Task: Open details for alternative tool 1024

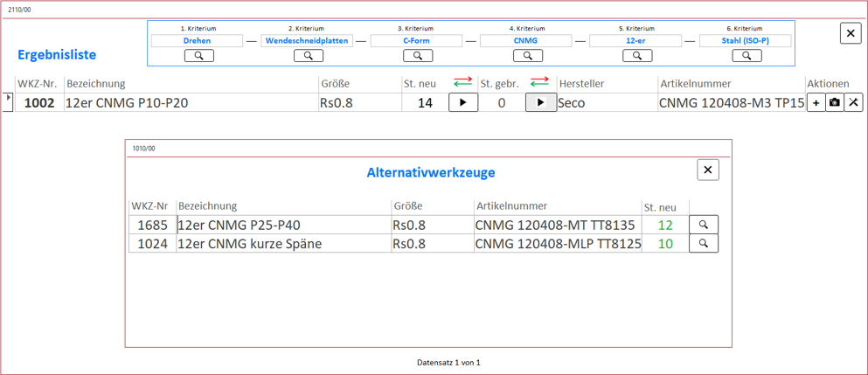Action: point(704,244)
